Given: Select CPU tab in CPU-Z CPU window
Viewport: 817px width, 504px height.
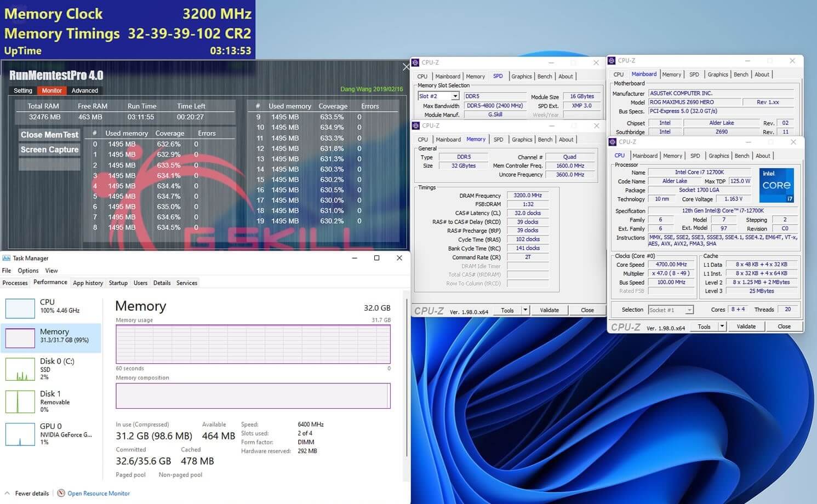Looking at the screenshot, I should pyautogui.click(x=619, y=155).
